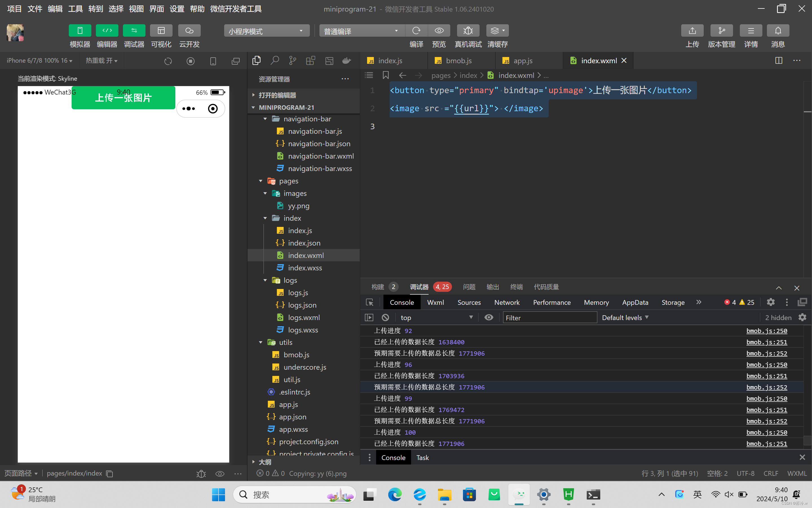Open the miniprogram capsule menu dots
Image resolution: width=812 pixels, height=508 pixels.
point(189,109)
